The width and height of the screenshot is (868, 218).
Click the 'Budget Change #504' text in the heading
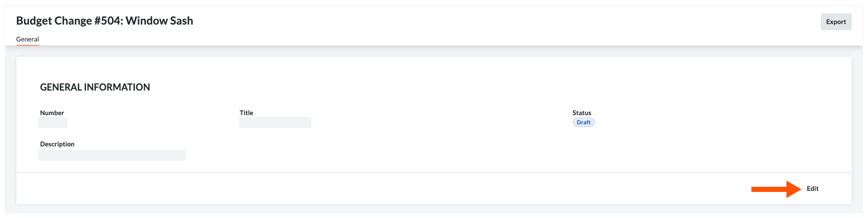tap(69, 21)
